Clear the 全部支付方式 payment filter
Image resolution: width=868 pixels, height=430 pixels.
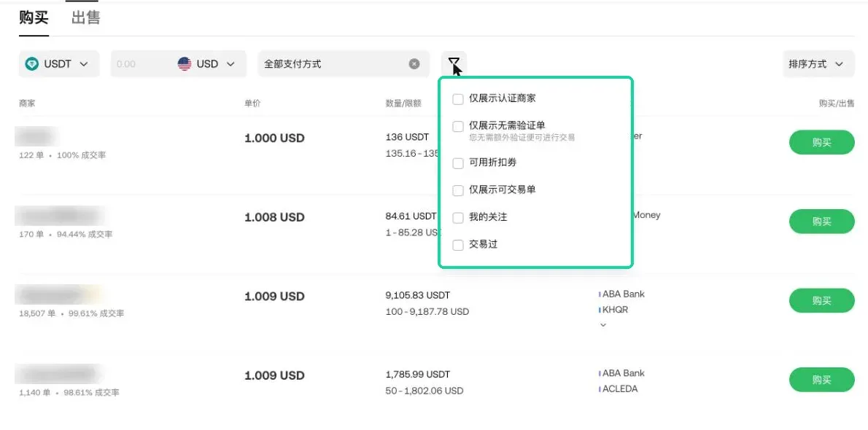pyautogui.click(x=414, y=64)
